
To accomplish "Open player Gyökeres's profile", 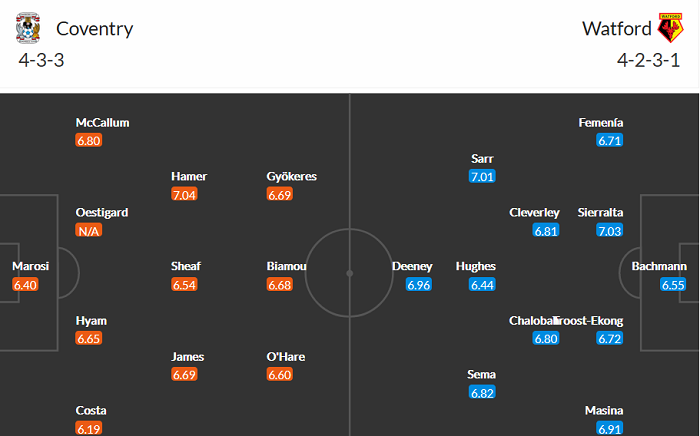I will (292, 177).
